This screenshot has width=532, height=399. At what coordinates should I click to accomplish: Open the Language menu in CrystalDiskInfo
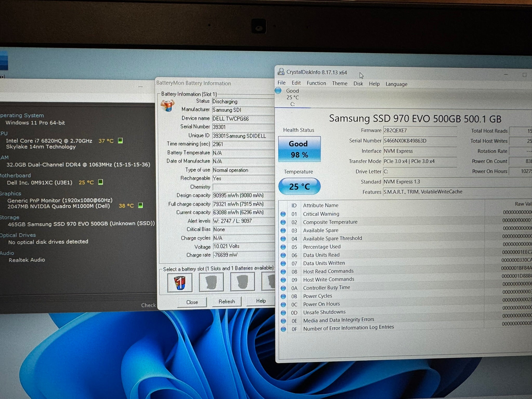click(396, 84)
